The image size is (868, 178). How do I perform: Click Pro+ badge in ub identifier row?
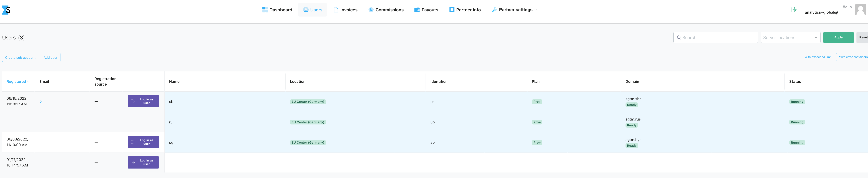(x=537, y=122)
